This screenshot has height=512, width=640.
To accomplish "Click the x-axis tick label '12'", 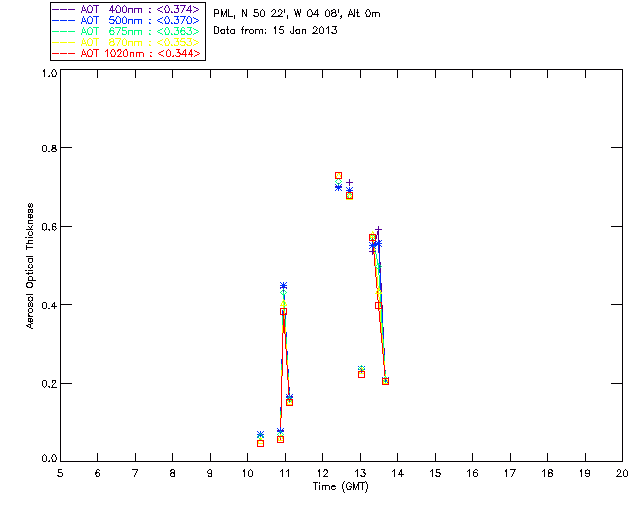I will pos(322,473).
